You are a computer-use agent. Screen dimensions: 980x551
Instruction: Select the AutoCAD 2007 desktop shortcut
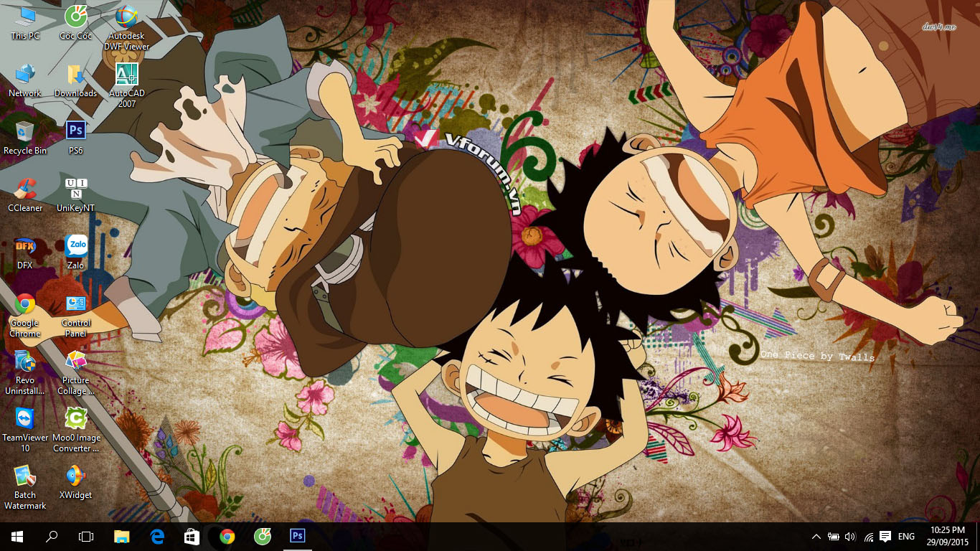[126, 75]
